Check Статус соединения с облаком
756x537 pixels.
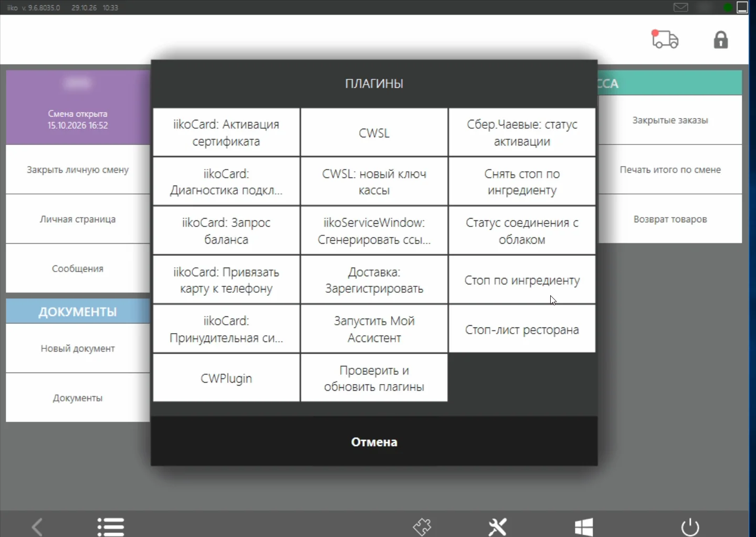click(x=522, y=231)
